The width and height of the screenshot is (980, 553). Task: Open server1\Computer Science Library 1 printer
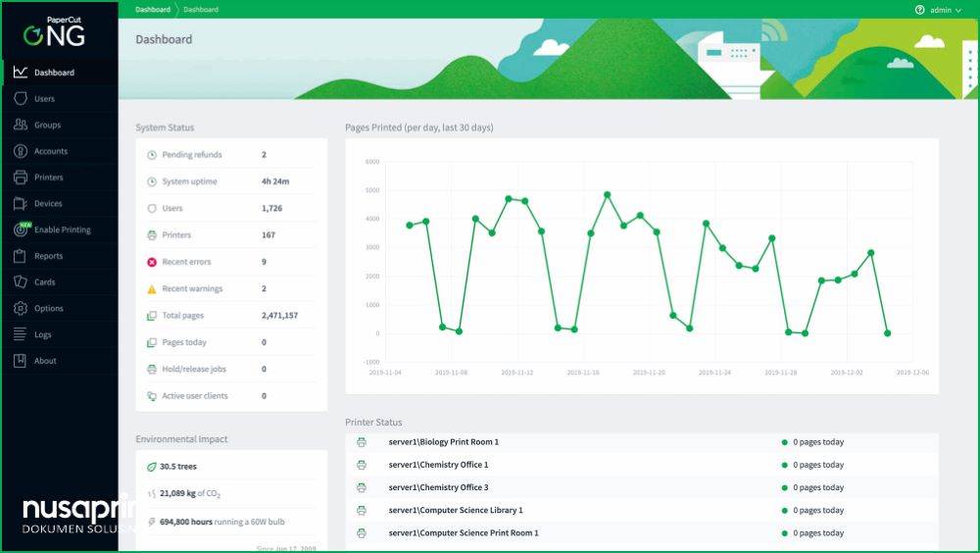tap(456, 510)
